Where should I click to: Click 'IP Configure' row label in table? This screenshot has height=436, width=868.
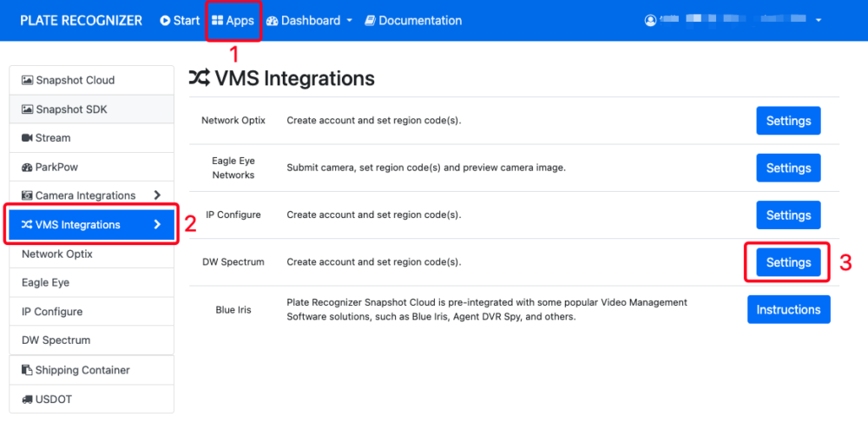point(233,215)
